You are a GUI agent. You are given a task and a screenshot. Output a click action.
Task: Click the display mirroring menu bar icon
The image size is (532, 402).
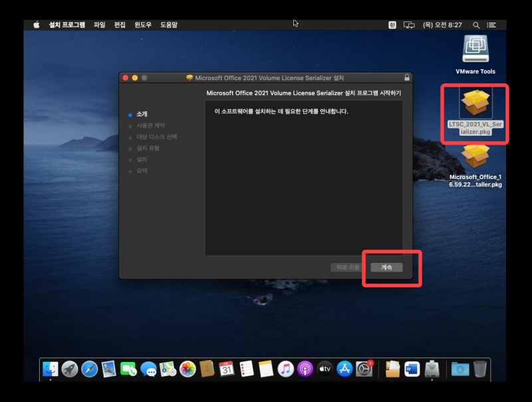[x=409, y=25]
